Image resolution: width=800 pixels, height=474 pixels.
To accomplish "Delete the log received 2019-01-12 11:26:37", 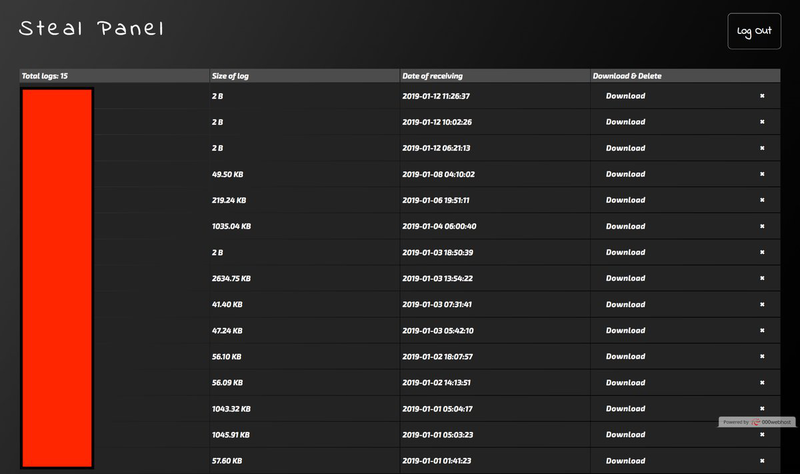I will pyautogui.click(x=762, y=96).
